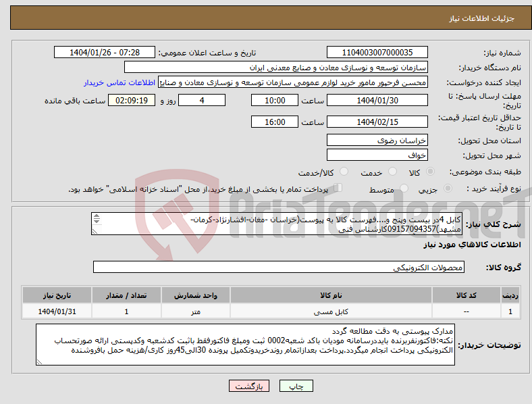The image size is (532, 404).
Task: Click the ردیف column header
Action: 510,295
